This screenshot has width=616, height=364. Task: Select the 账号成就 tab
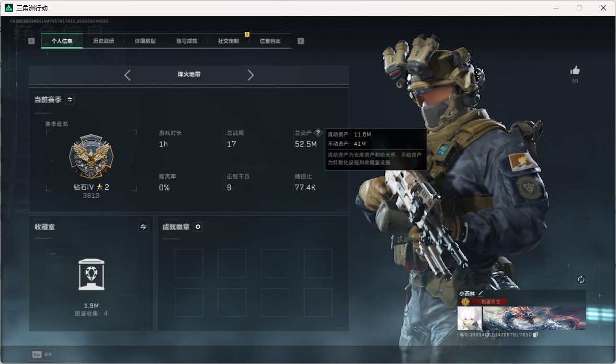[187, 41]
